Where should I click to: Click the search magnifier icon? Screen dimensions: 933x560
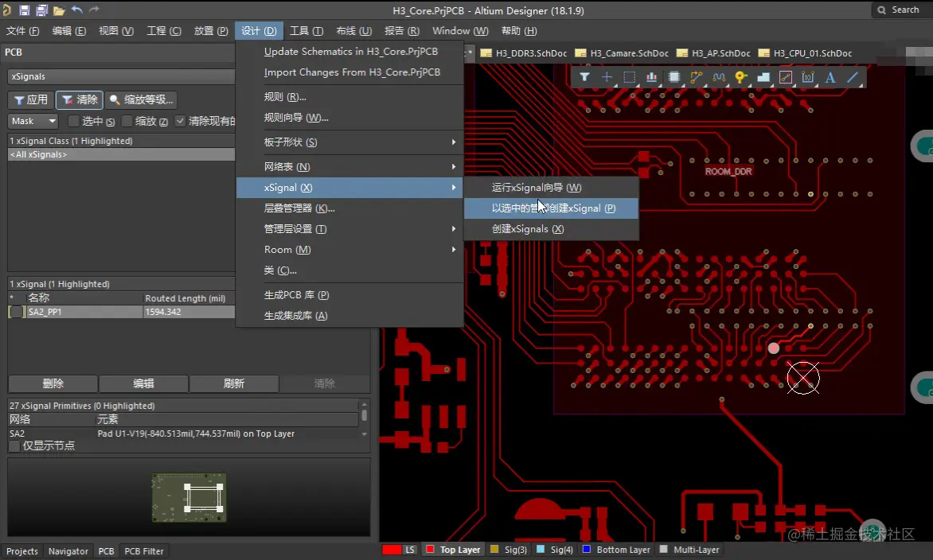click(882, 10)
